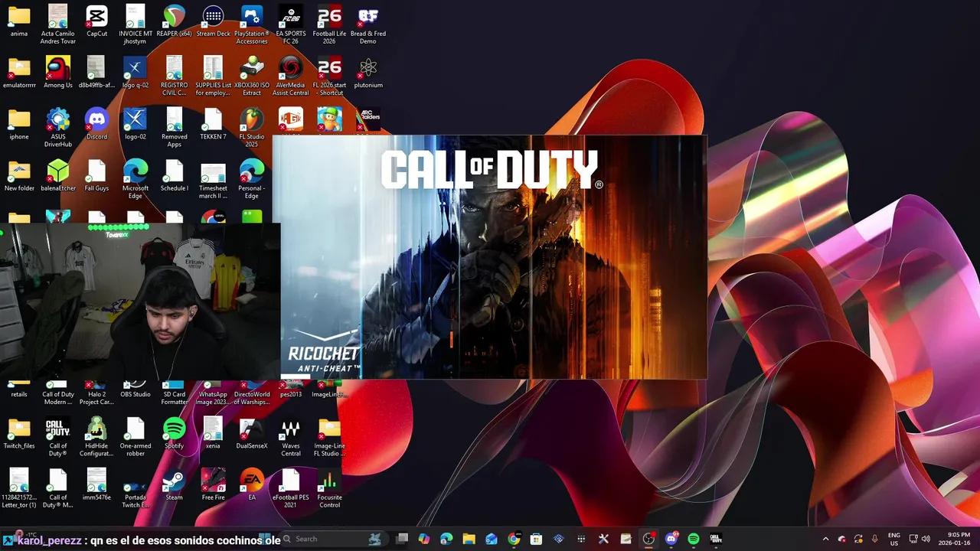The width and height of the screenshot is (980, 551).
Task: Select the iphone folder on desktop
Action: tap(19, 123)
